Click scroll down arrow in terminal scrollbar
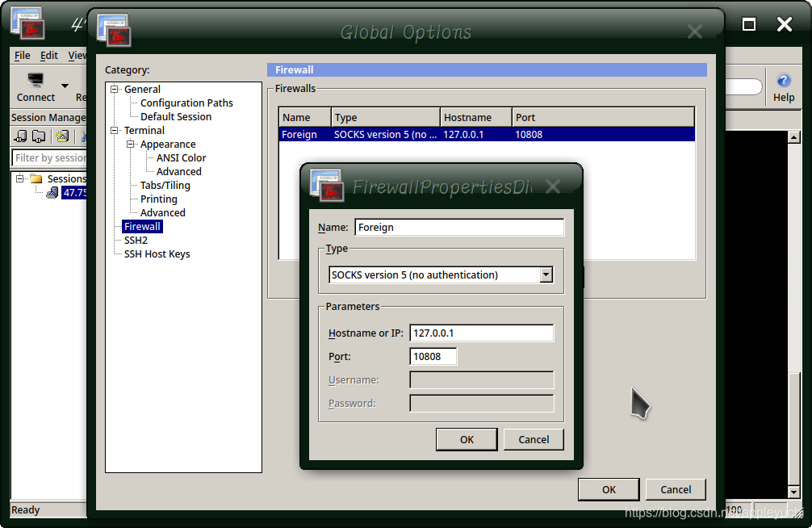The width and height of the screenshot is (812, 528). click(x=794, y=492)
